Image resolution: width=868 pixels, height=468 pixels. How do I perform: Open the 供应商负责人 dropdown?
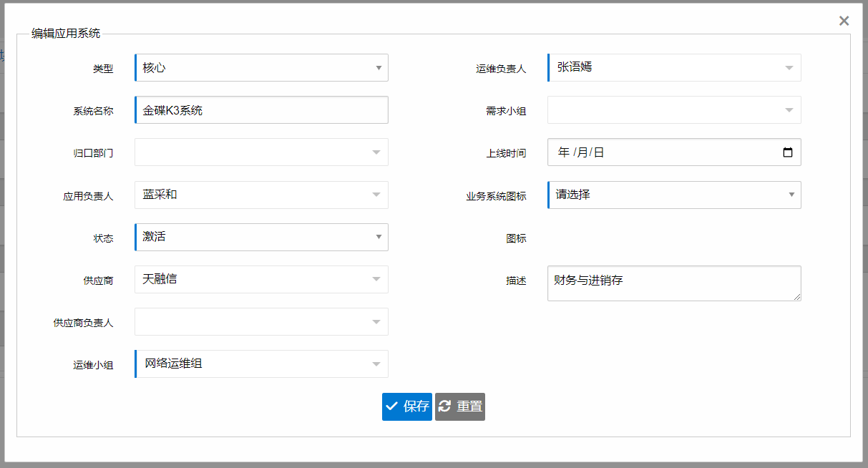coord(261,321)
